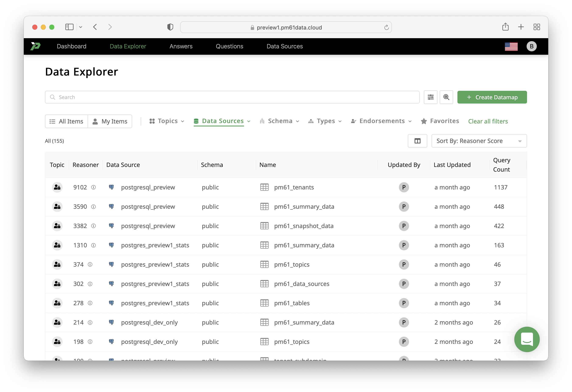Click topic icon in pm61_tenants row
This screenshot has height=392, width=572.
pyautogui.click(x=57, y=187)
